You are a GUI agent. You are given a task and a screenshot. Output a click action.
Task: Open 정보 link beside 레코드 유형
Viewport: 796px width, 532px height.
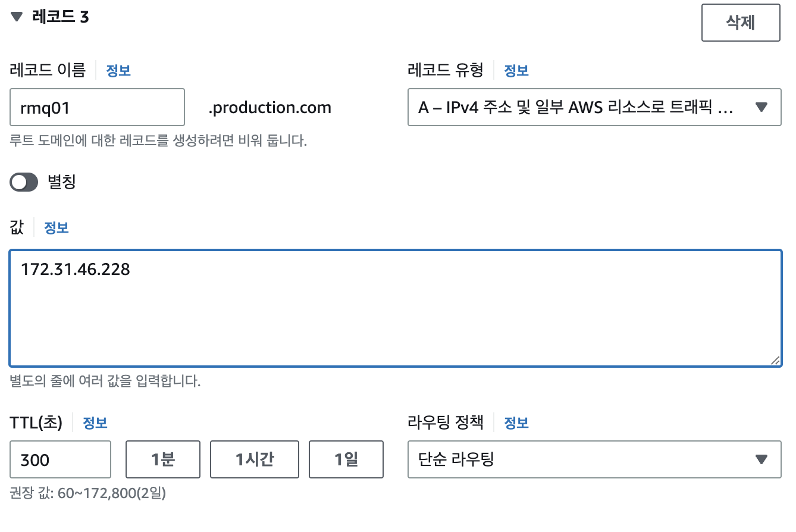coord(516,70)
